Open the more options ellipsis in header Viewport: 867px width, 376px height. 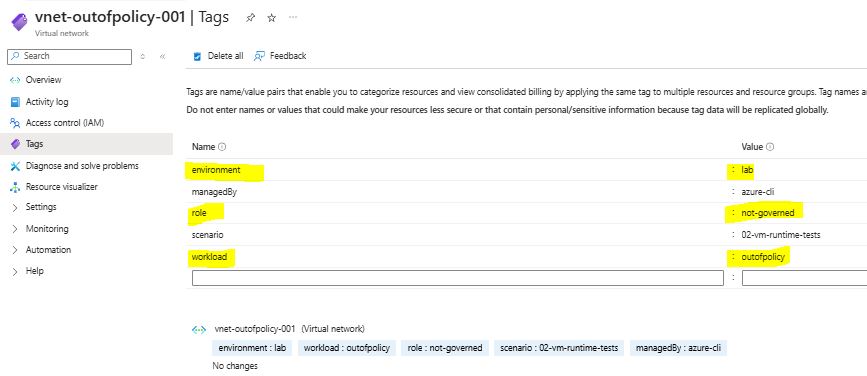(x=293, y=17)
